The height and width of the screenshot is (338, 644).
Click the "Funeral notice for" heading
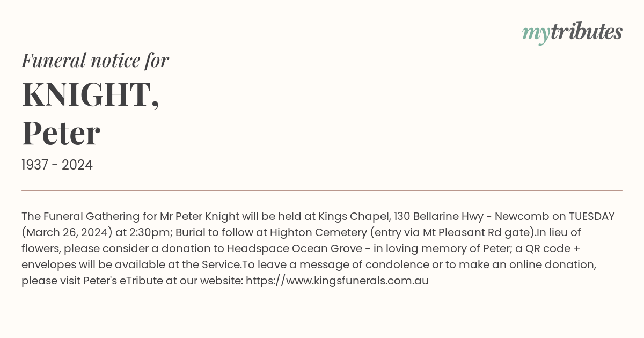point(95,60)
